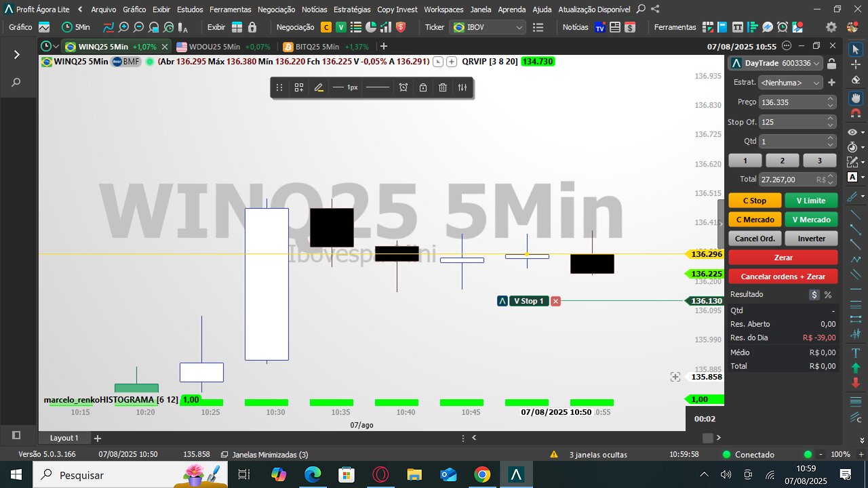The width and height of the screenshot is (868, 488).
Task: Open the chart type icon beside Gráfico
Action: 44,27
